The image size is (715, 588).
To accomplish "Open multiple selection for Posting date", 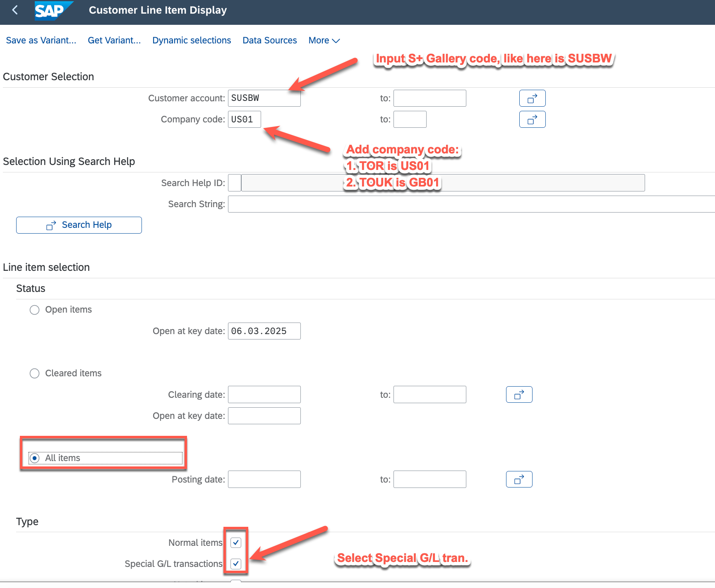I will (519, 480).
